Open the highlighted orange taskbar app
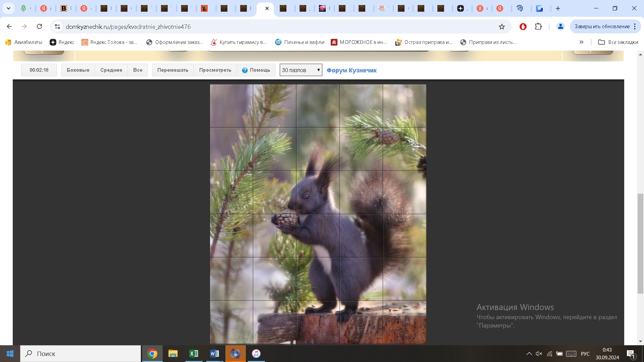644x362 pixels. click(235, 354)
